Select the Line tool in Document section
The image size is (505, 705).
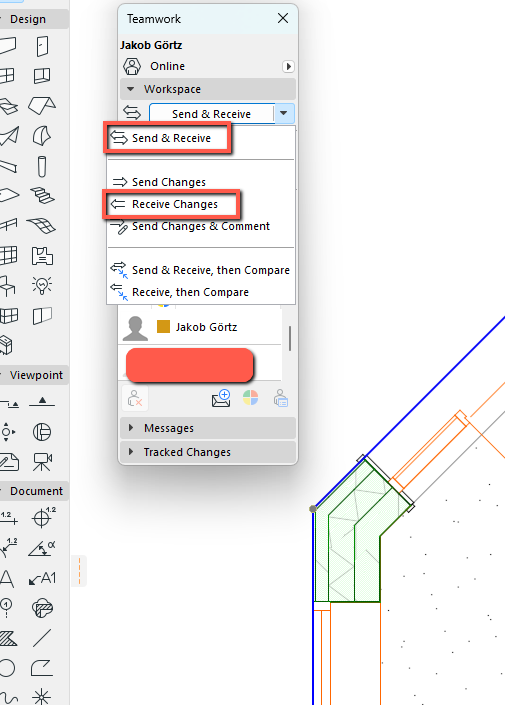42,638
